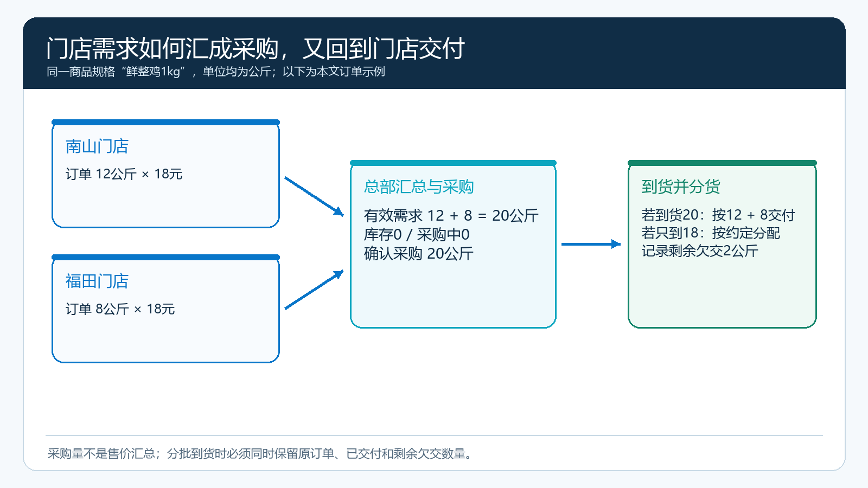Image resolution: width=868 pixels, height=488 pixels.
Task: Select the line 记录剩余欠交2公斤
Action: click(x=700, y=251)
